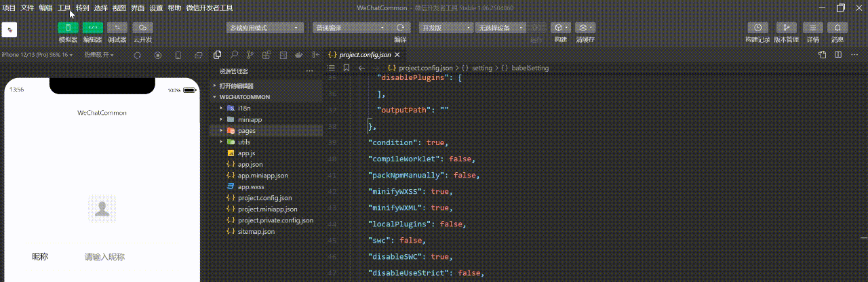Screen dimensions: 868x282
Task: Expand the miniapp folder
Action: coord(266,119)
